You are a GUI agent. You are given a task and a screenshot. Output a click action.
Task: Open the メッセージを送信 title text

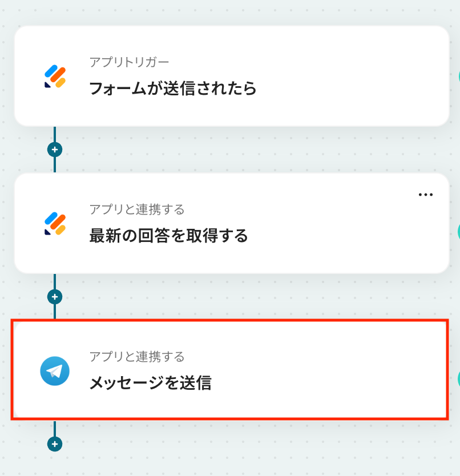coord(150,383)
